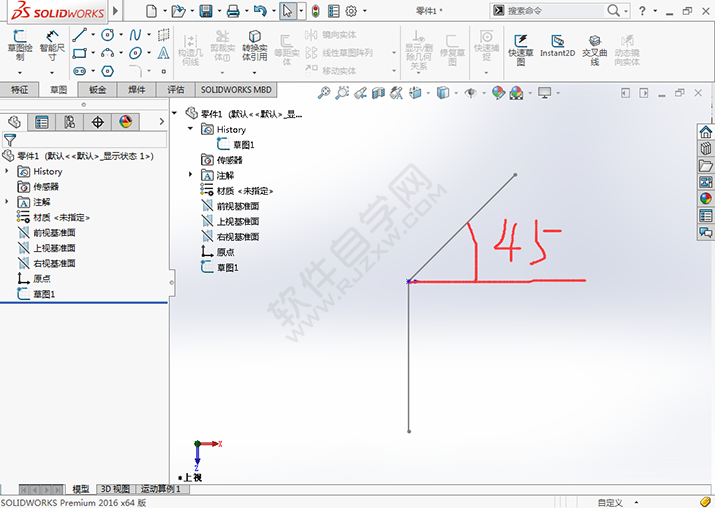715x508 pixels.
Task: Switch to the 钣金 (Sheet Metal) tab
Action: [x=98, y=90]
